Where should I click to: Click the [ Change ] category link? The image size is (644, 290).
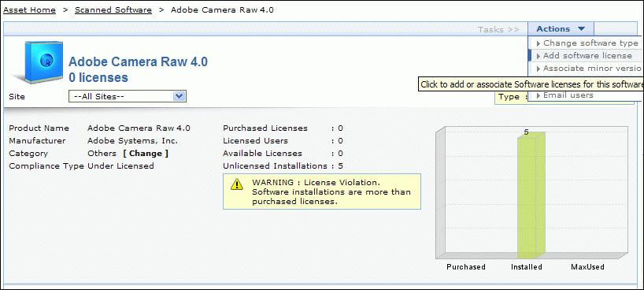click(x=146, y=154)
